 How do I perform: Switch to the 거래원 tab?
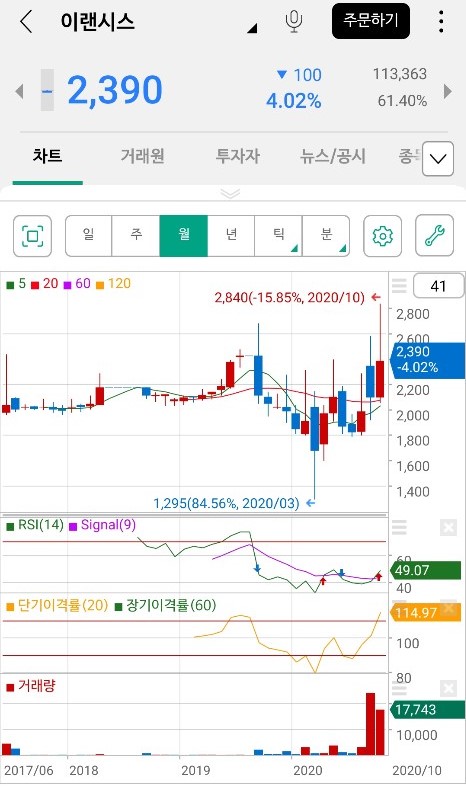point(142,156)
